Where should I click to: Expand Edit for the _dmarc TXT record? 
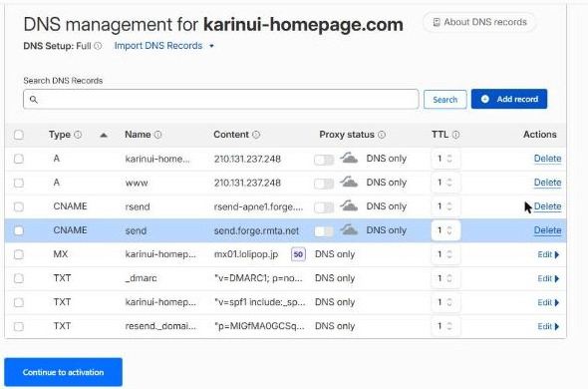pyautogui.click(x=548, y=278)
